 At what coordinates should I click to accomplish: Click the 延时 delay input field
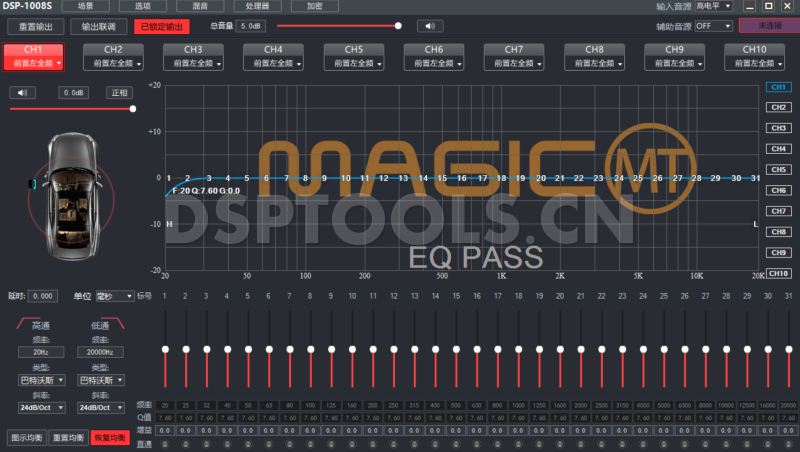[44, 296]
